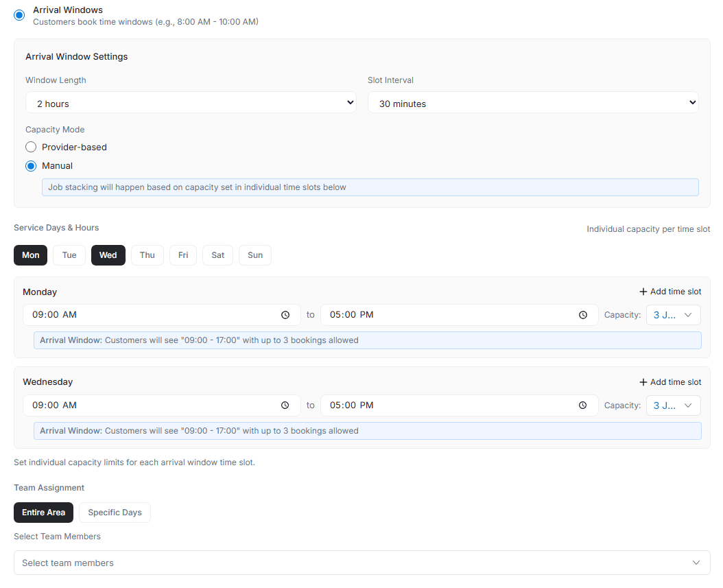Image resolution: width=723 pixels, height=588 pixels.
Task: Expand Monday capacity dropdown
Action: (x=673, y=315)
